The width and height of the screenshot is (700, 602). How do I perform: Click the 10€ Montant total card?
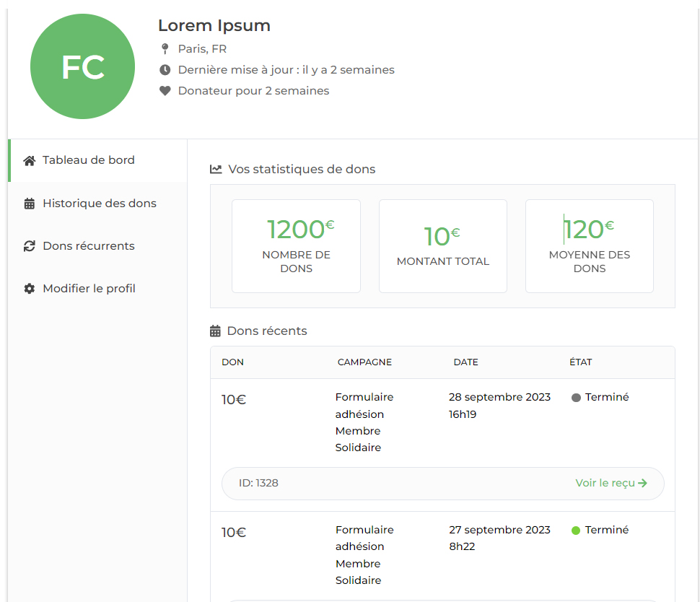click(443, 246)
